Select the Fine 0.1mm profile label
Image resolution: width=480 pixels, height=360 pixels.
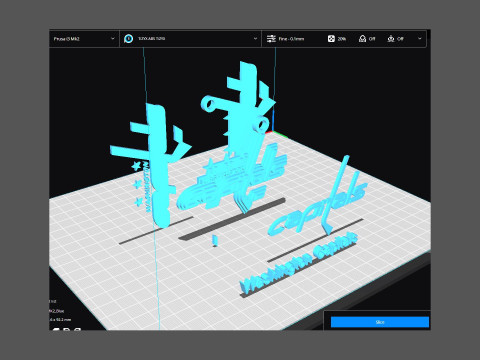pos(291,39)
